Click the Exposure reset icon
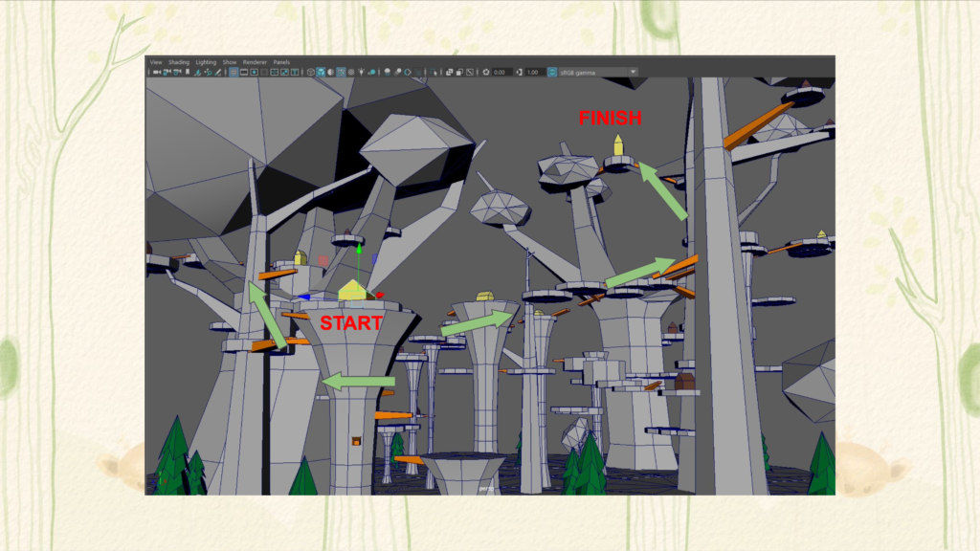980x551 pixels. tap(485, 73)
